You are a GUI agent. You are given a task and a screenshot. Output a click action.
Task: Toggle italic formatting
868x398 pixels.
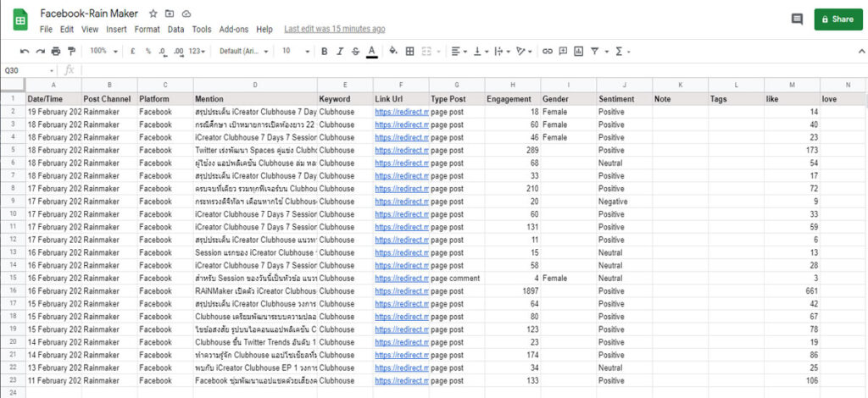340,52
